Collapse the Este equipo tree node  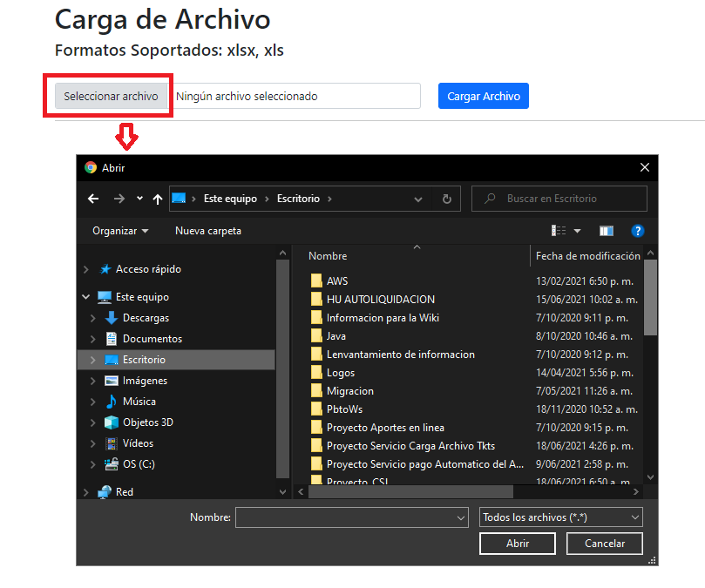(85, 297)
